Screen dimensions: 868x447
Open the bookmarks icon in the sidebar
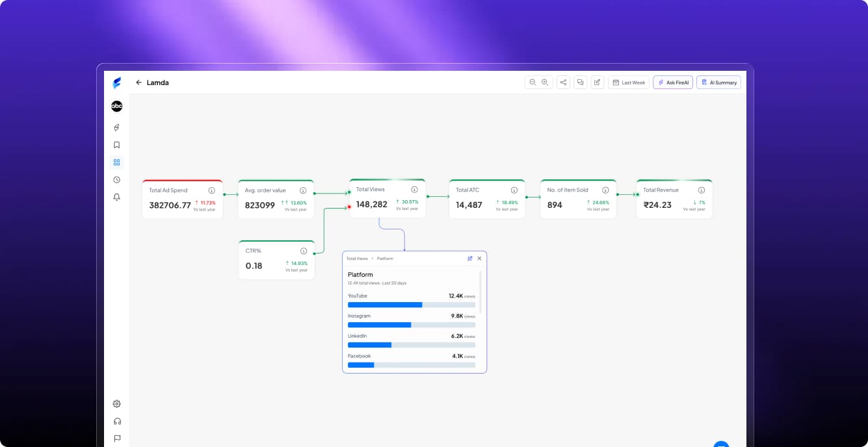(x=116, y=145)
